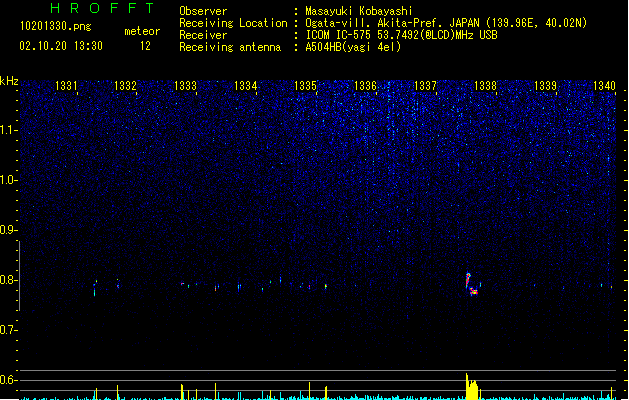Click the 1331 time marker
The image size is (629, 400).
[66, 85]
